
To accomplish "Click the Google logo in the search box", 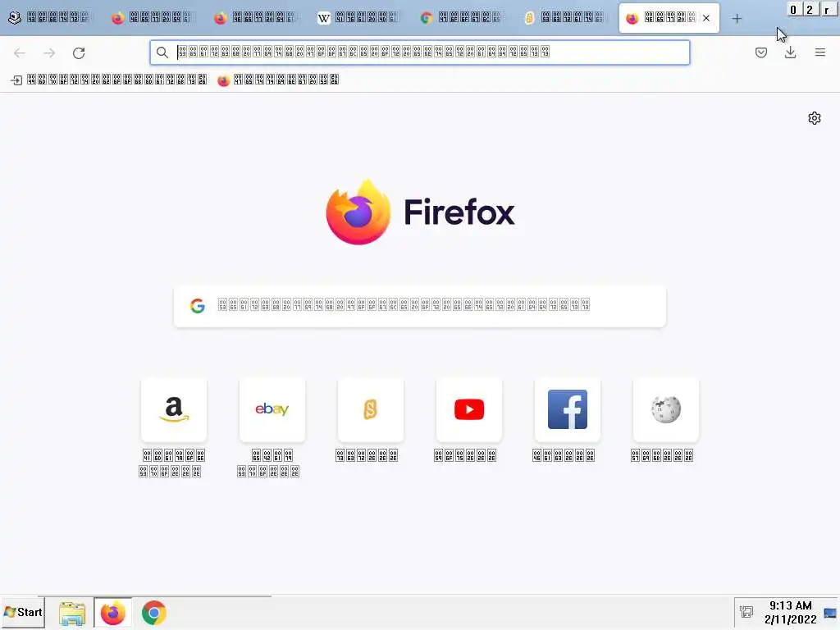I will 197,306.
